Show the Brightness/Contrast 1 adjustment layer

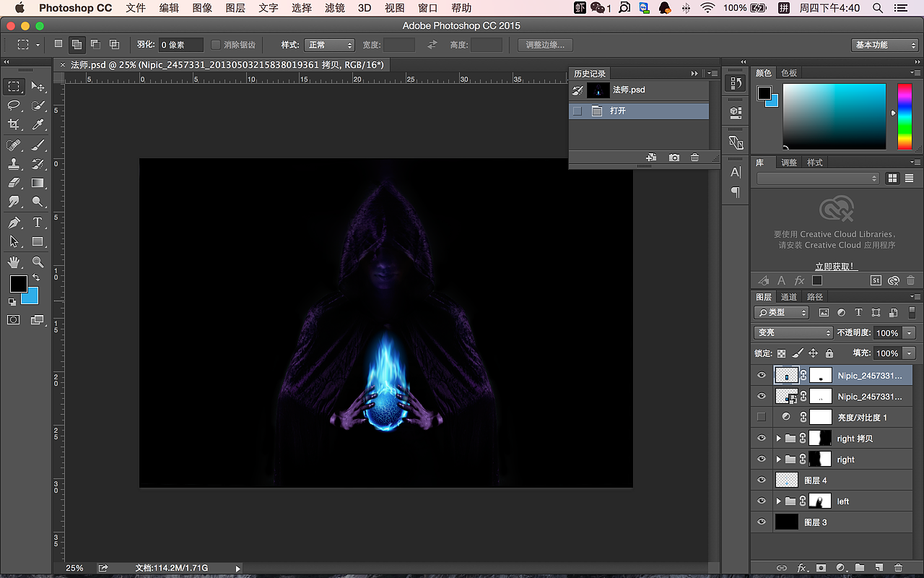click(x=761, y=417)
